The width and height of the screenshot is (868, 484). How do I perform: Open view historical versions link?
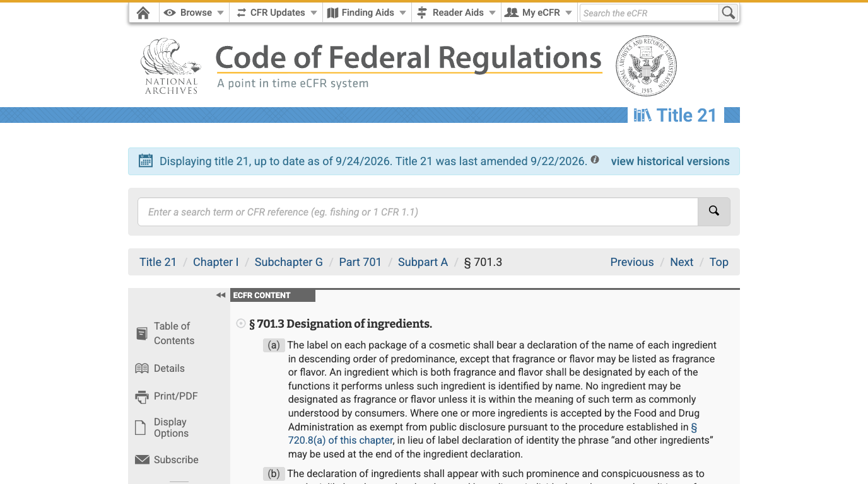click(670, 161)
